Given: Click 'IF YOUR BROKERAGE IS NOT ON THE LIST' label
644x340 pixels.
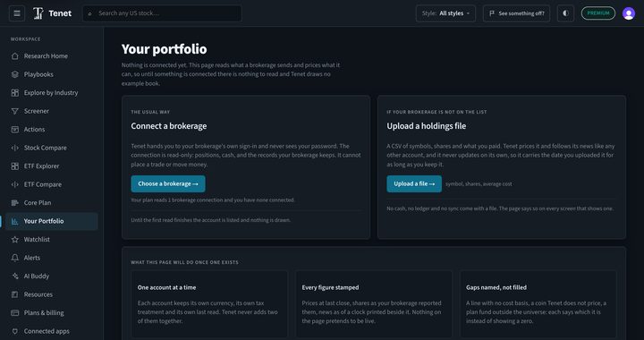Looking at the screenshot, I should [436, 112].
